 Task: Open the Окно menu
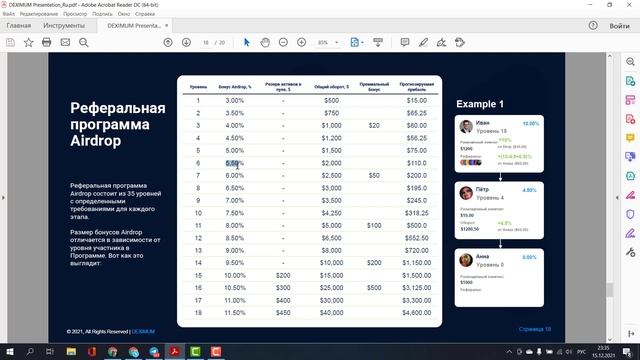point(124,14)
